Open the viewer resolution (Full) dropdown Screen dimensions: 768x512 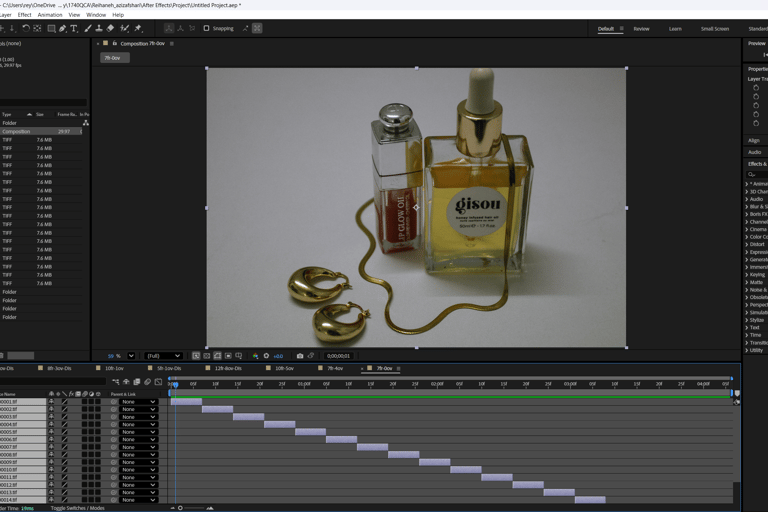coord(163,356)
